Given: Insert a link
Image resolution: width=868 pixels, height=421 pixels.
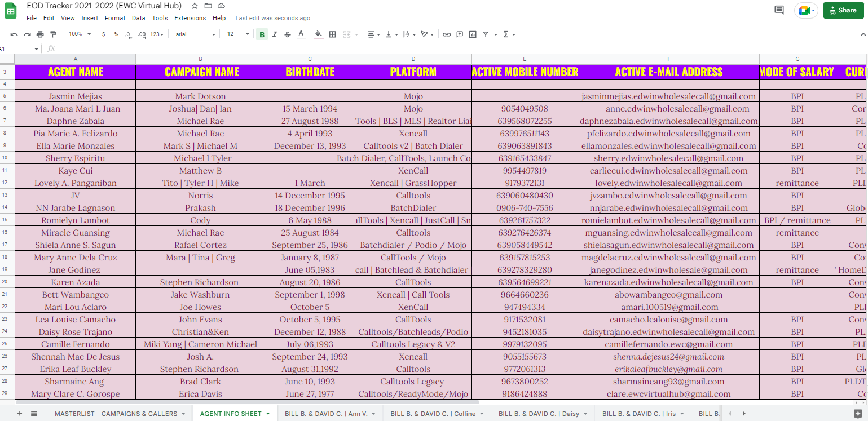Looking at the screenshot, I should tap(447, 34).
